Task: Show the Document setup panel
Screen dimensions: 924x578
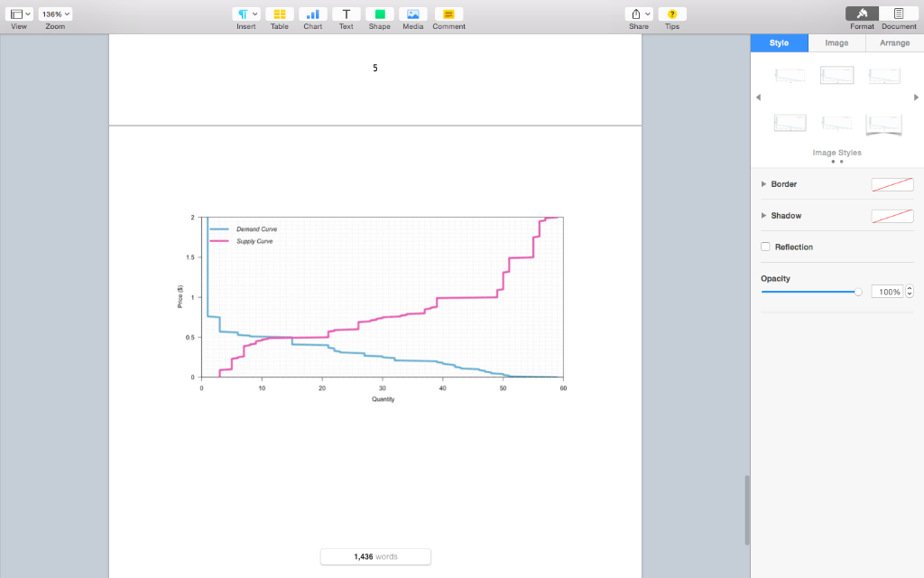Action: coord(898,14)
